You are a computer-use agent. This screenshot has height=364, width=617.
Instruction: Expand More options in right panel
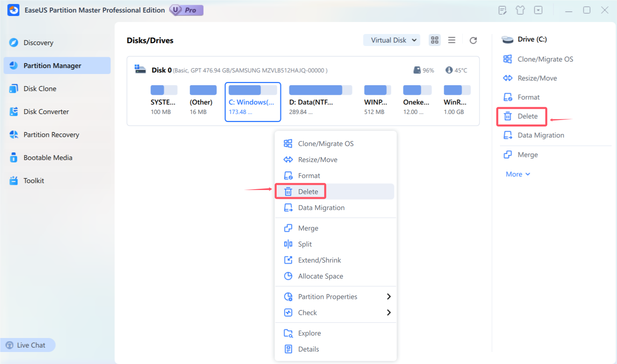pos(518,174)
